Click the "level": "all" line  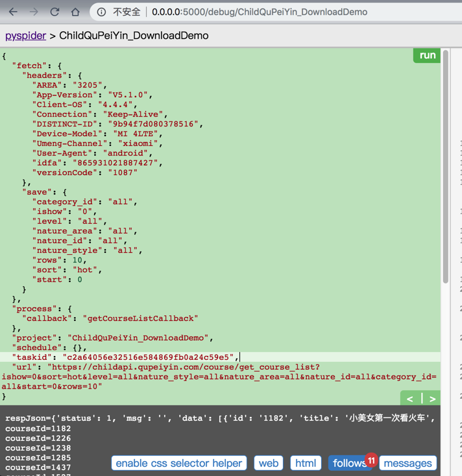(x=69, y=221)
